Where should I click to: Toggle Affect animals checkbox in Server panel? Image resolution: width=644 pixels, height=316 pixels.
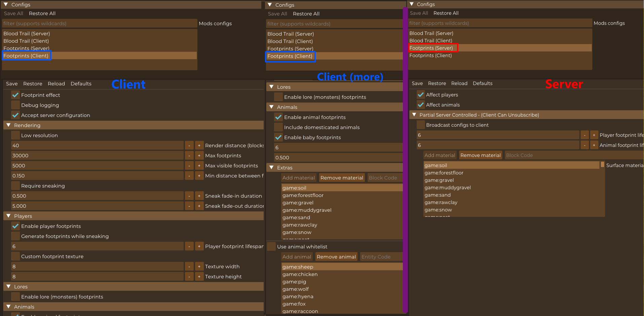421,105
